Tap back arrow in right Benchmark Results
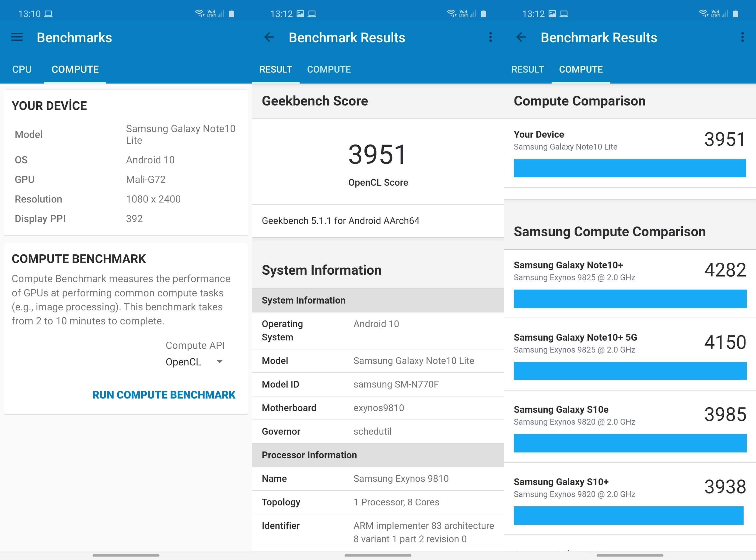This screenshot has height=560, width=756. (521, 37)
